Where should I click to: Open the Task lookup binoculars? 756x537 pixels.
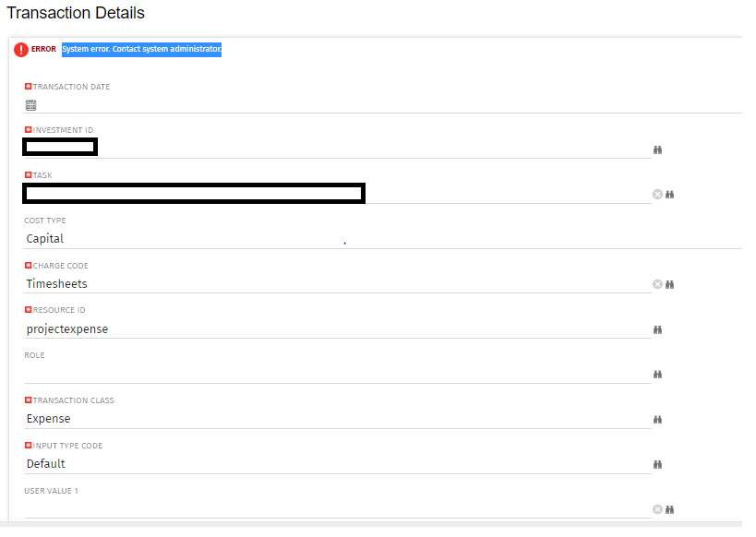point(670,195)
